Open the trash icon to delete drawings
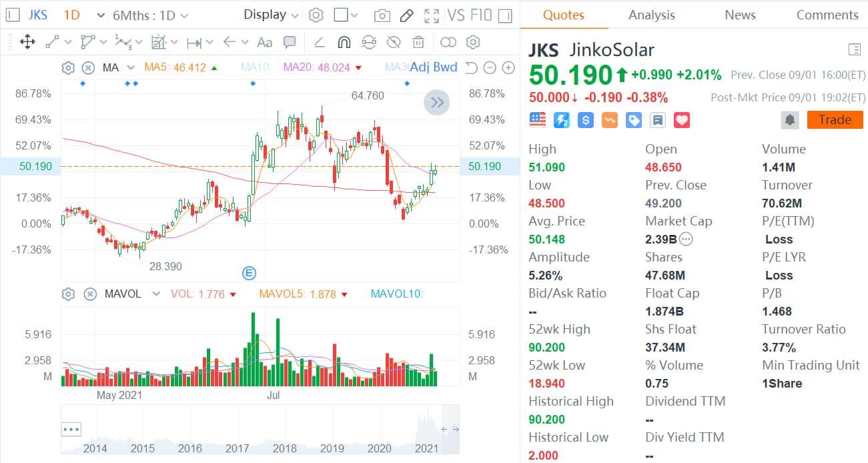Screen dimensions: 868x463 tap(418, 42)
